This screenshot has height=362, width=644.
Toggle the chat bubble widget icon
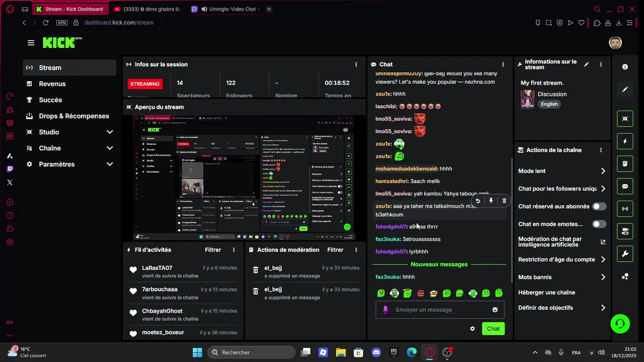625,186
